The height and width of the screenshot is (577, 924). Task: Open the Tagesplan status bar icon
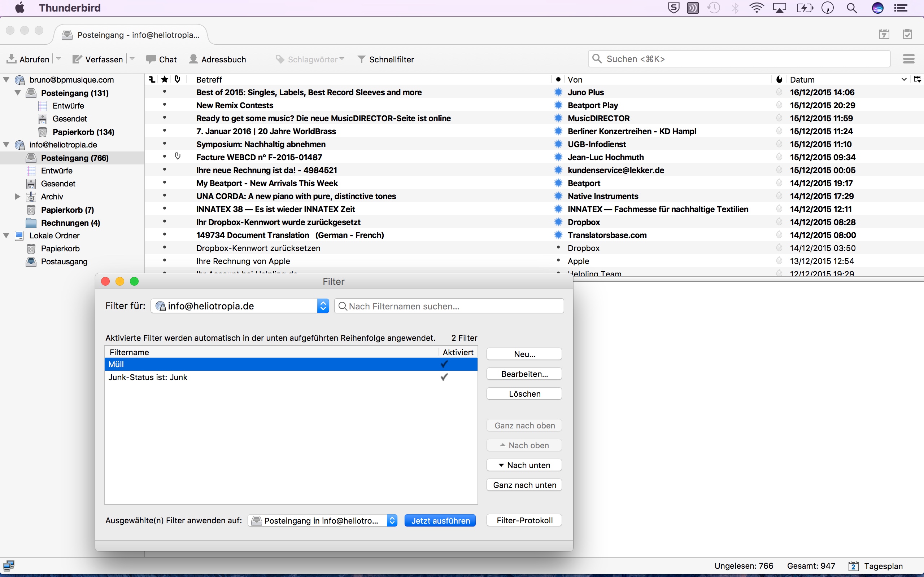pos(853,566)
